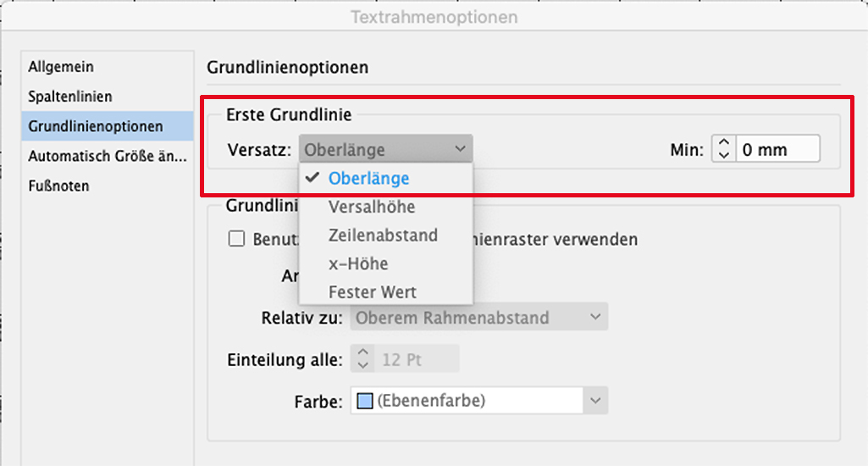868x466 pixels.
Task: Click the Min value stepper arrows
Action: [x=723, y=150]
